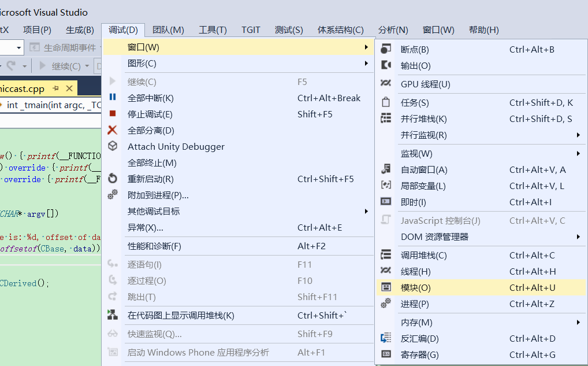Viewport: 588px width, 366px height.
Task: Expand the 并行监视(R) submenu arrow
Action: click(578, 135)
